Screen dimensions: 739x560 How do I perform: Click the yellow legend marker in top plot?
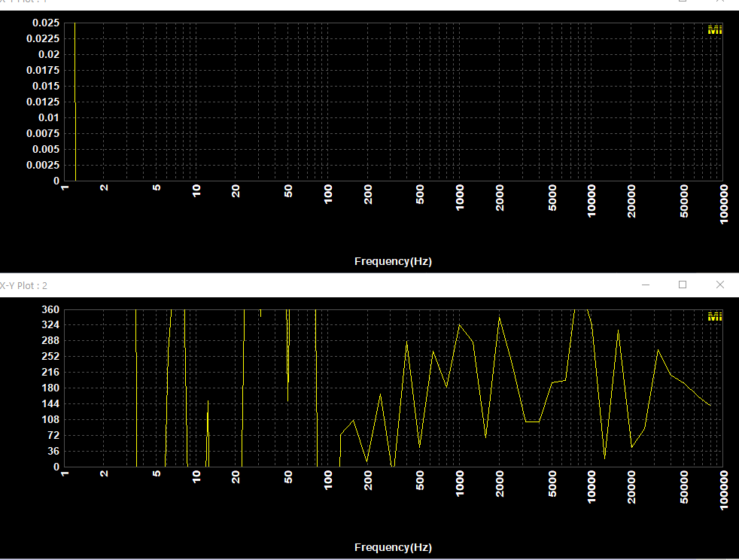point(714,29)
